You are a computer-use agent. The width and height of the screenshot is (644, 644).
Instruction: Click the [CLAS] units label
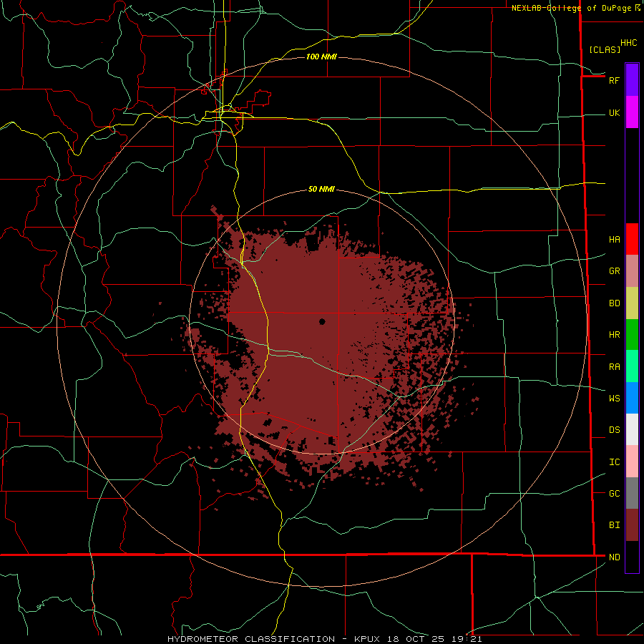pos(605,49)
